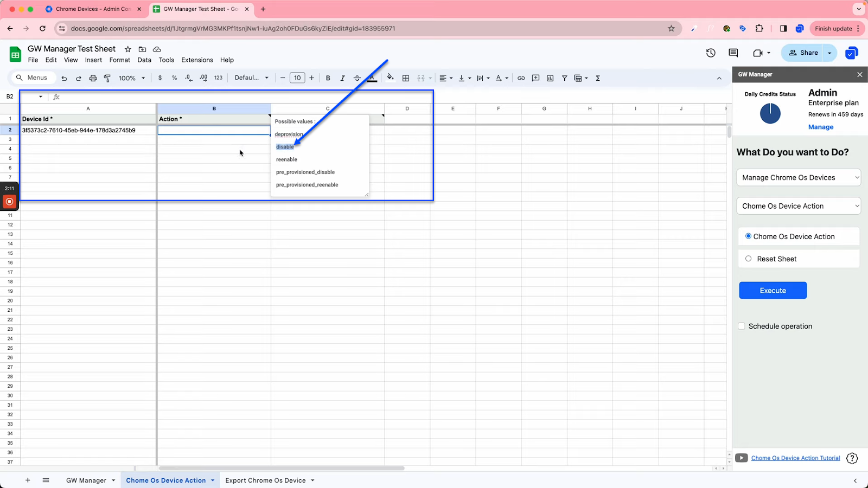Click the Insert link icon
The height and width of the screenshot is (488, 868).
[521, 78]
